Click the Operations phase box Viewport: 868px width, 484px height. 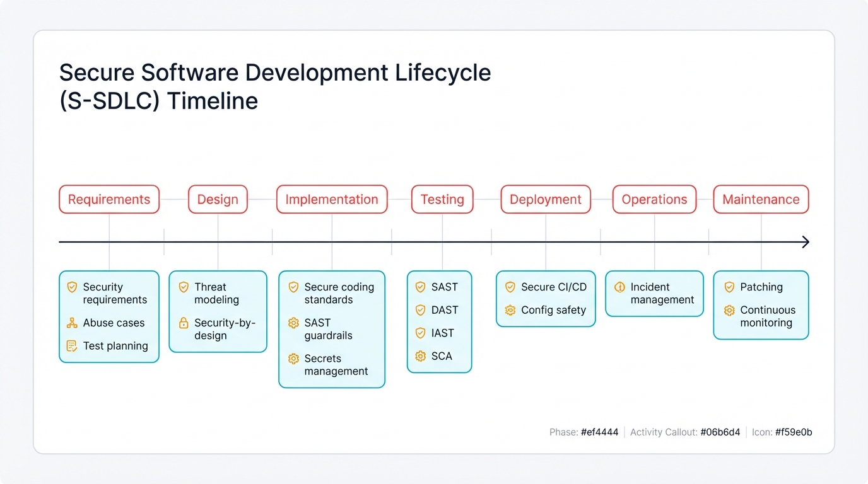tap(654, 199)
